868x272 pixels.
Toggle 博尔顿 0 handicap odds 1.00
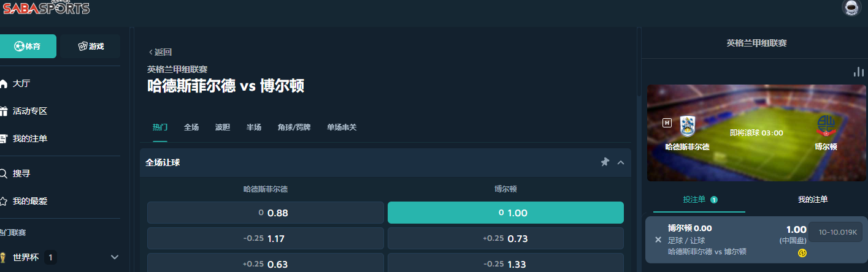(x=505, y=213)
